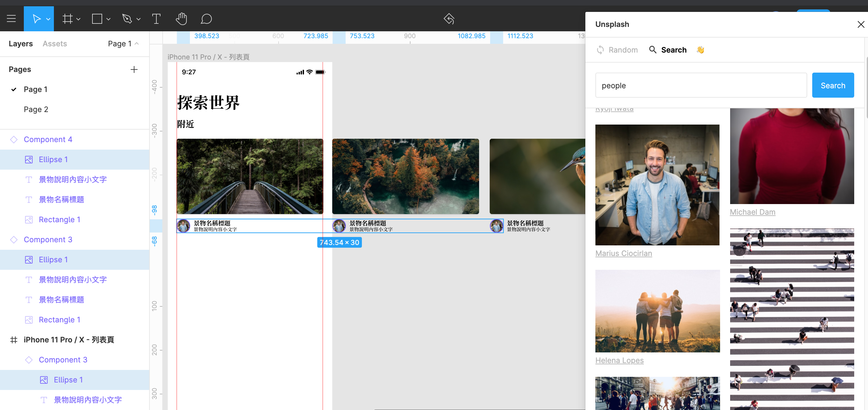Screen dimensions: 868x410
Task: Select the Text tool
Action: [156, 19]
